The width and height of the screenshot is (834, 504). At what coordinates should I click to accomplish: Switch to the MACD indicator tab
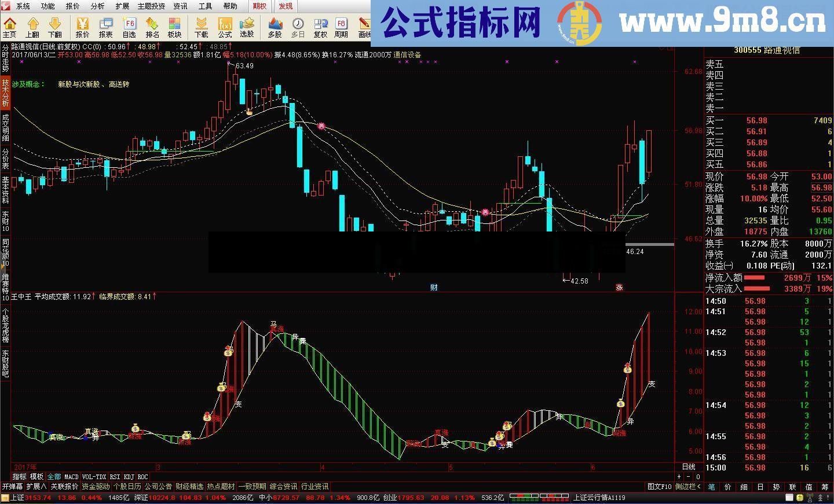point(71,477)
